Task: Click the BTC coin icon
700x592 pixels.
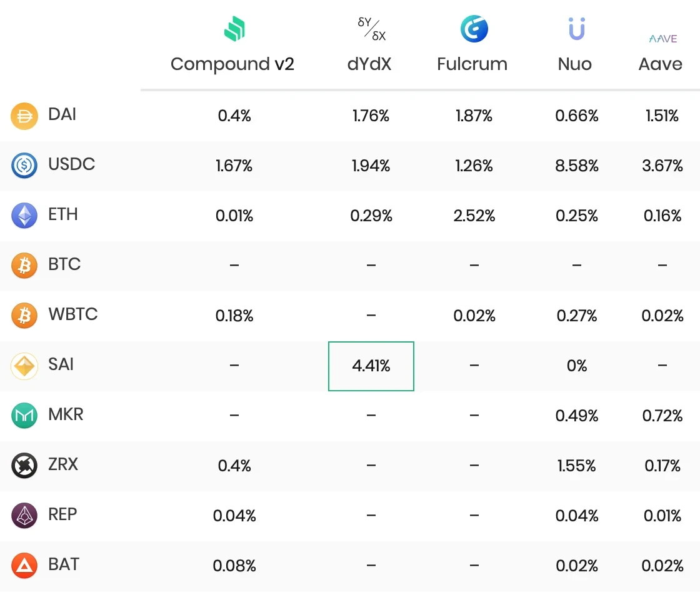Action: pos(24,266)
